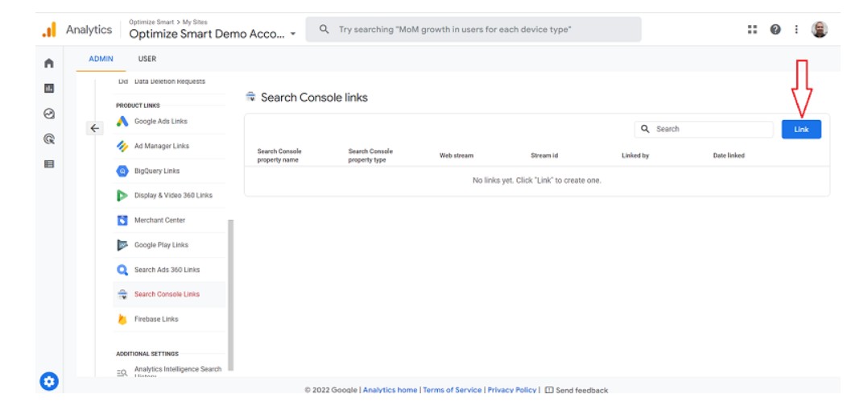Select Merchant Center menu item
Screen dimensions: 868x411
[169, 221]
